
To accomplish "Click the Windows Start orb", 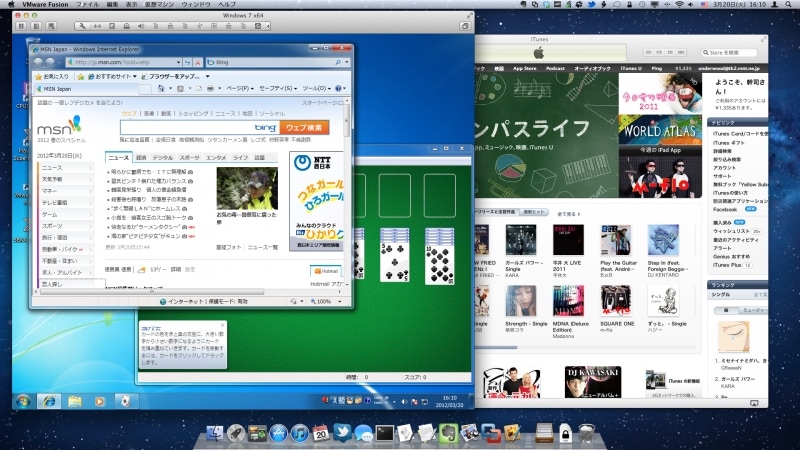I will coord(22,401).
